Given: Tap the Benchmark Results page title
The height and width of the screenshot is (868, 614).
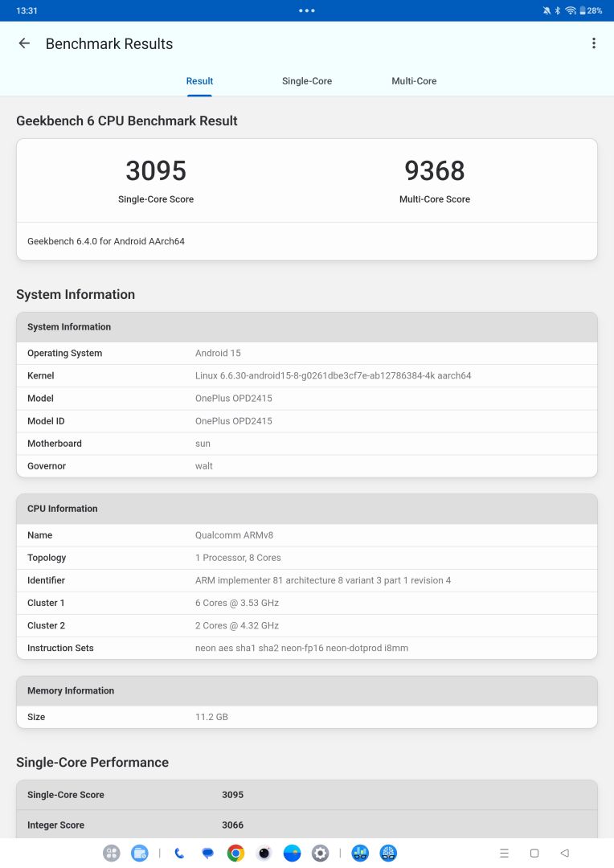Looking at the screenshot, I should (109, 43).
